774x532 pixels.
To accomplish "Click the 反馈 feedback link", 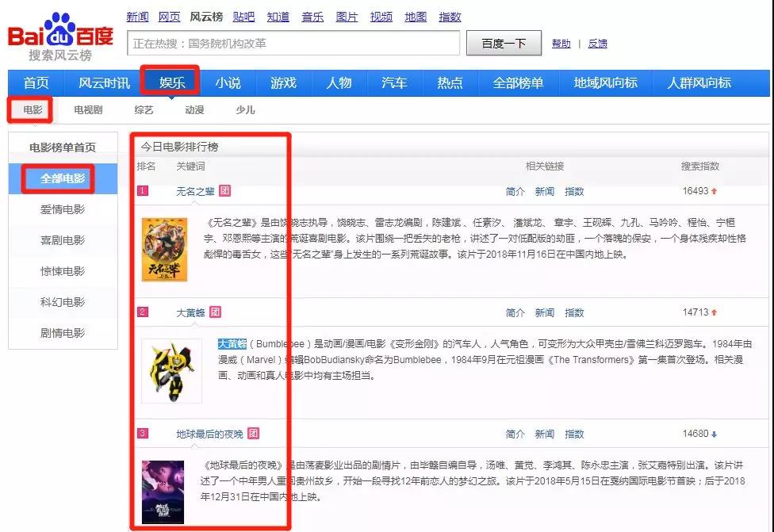I will tap(597, 44).
